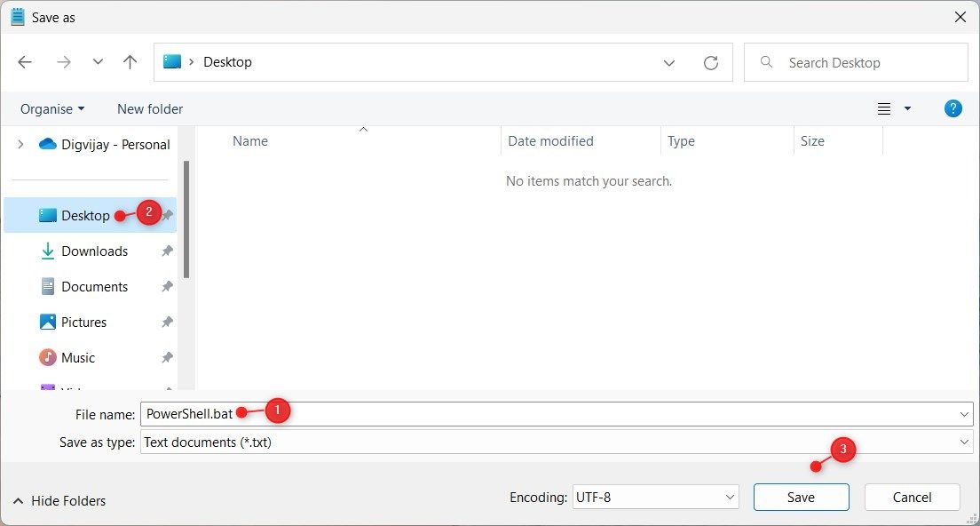This screenshot has width=980, height=526.
Task: Unpin Documents from quick access
Action: (167, 287)
